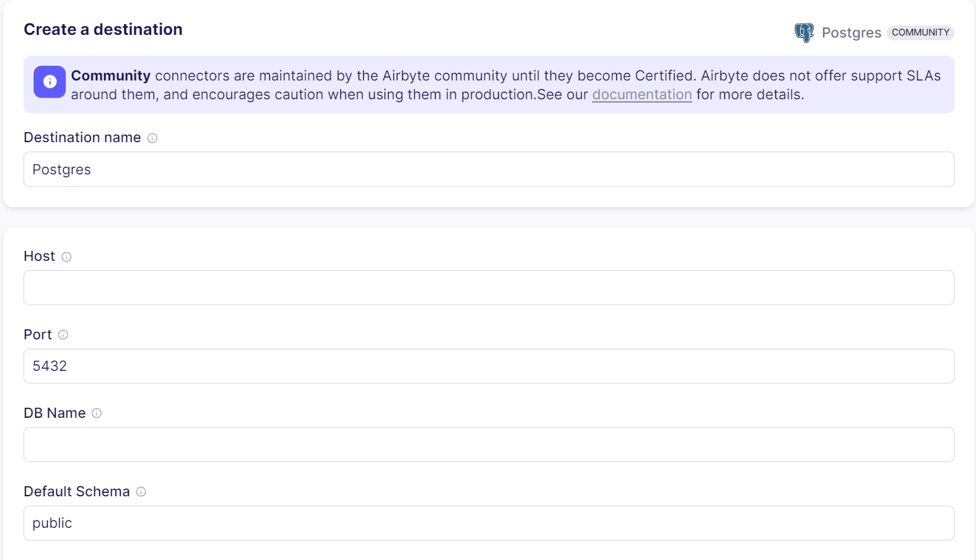Show the Port info tooltip icon
This screenshot has height=560, width=976.
point(63,335)
